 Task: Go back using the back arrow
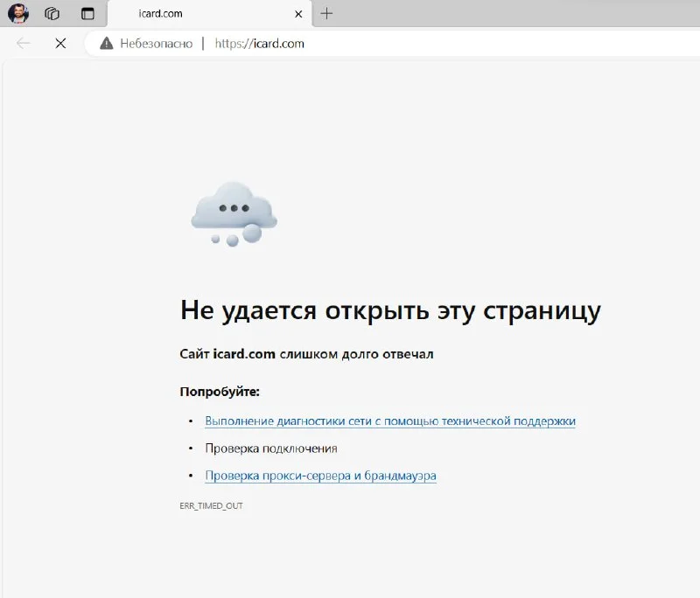click(24, 43)
